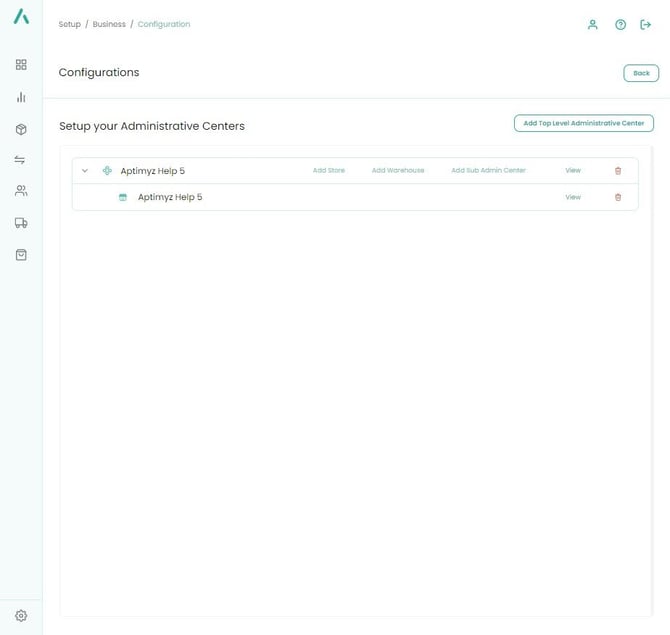The image size is (670, 635).
Task: Click the logout icon in header
Action: point(646,25)
